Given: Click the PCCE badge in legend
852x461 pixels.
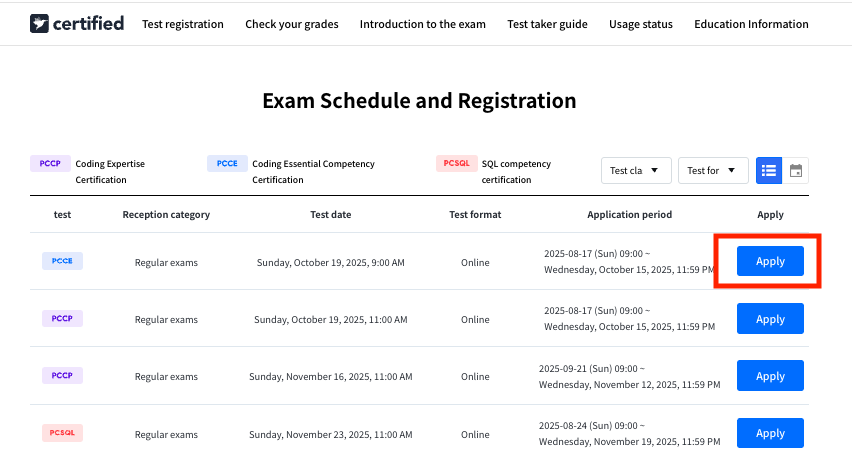Looking at the screenshot, I should click(x=227, y=163).
